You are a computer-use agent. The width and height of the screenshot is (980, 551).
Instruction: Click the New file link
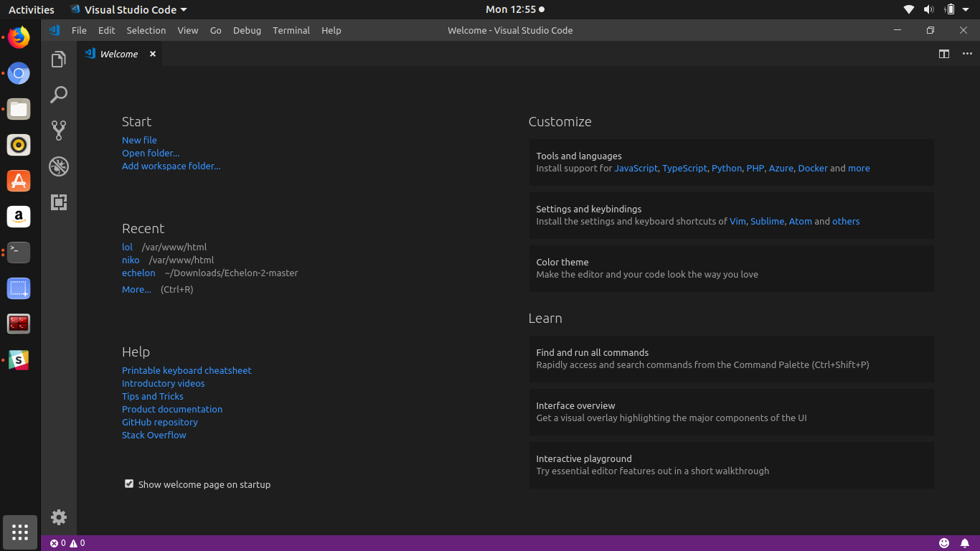(x=139, y=140)
